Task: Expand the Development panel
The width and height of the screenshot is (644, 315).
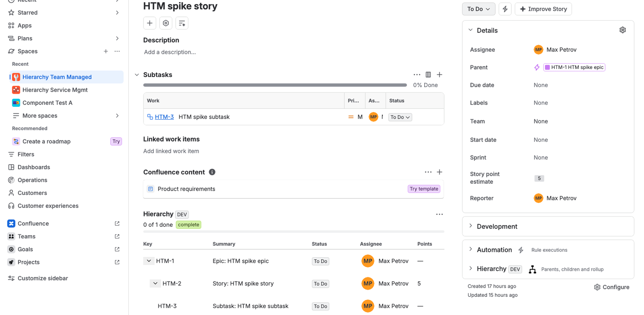Action: pos(471,226)
